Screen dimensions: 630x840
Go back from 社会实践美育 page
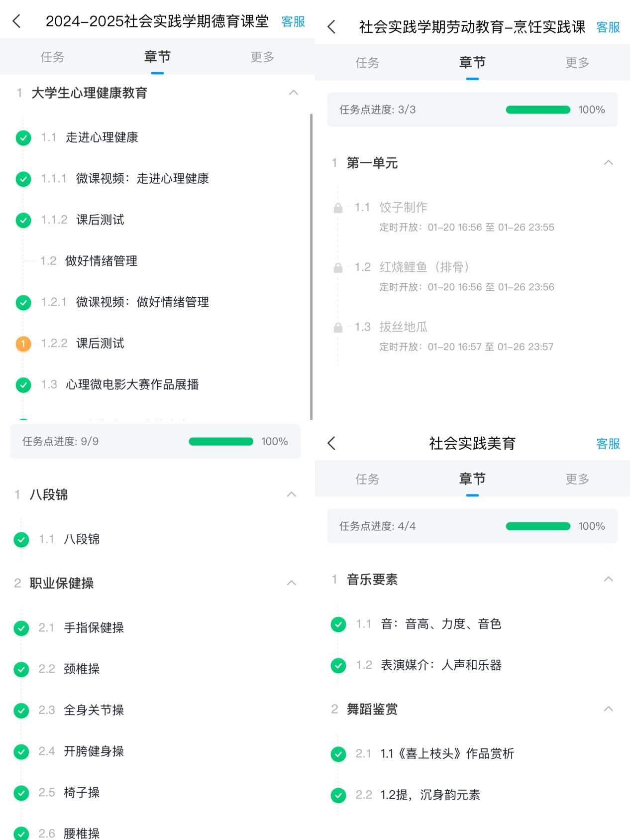(332, 443)
